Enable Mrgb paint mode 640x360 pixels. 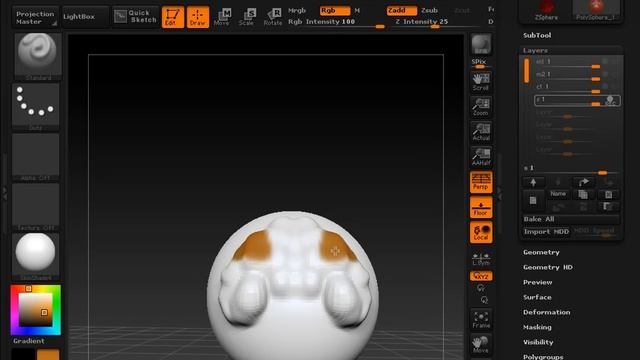pyautogui.click(x=297, y=10)
